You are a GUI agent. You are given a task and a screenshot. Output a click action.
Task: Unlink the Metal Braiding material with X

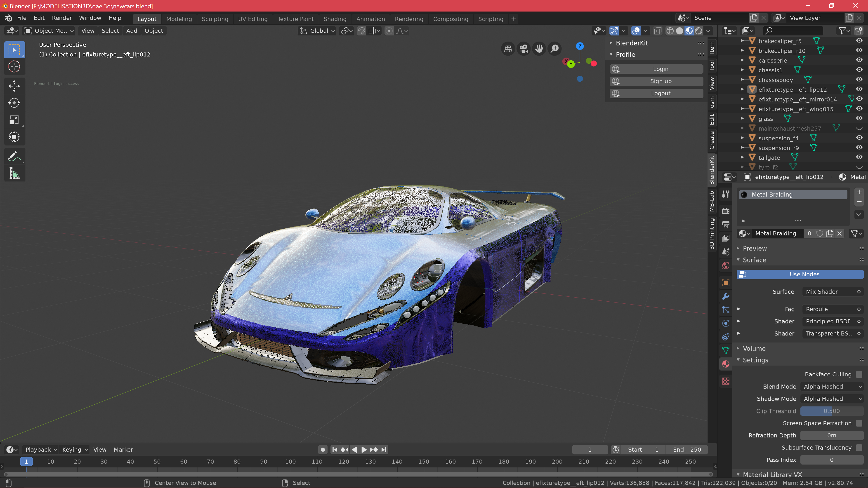pyautogui.click(x=839, y=233)
